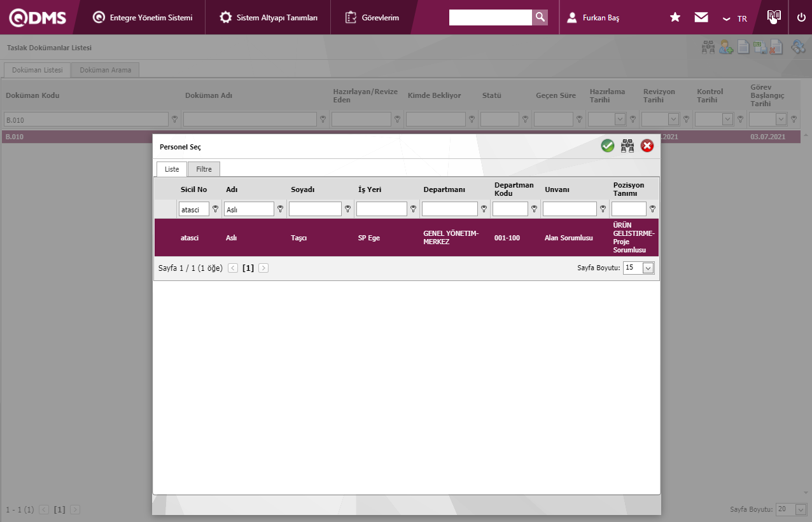This screenshot has height=522, width=812.
Task: Open the Entegre Yönetim Sistemi menu
Action: click(x=143, y=18)
